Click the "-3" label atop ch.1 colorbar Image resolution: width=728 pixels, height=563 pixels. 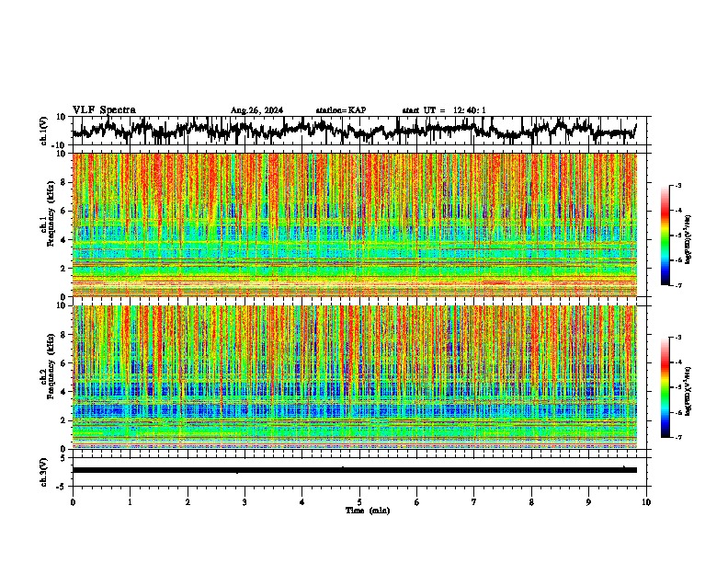[677, 185]
